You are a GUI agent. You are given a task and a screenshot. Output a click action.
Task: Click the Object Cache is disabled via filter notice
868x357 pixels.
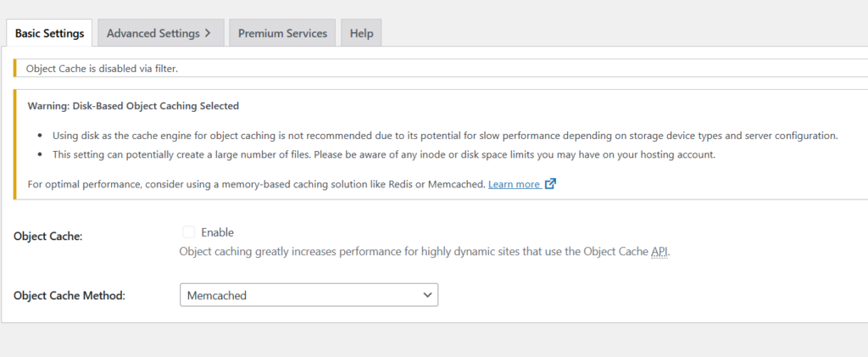click(103, 70)
